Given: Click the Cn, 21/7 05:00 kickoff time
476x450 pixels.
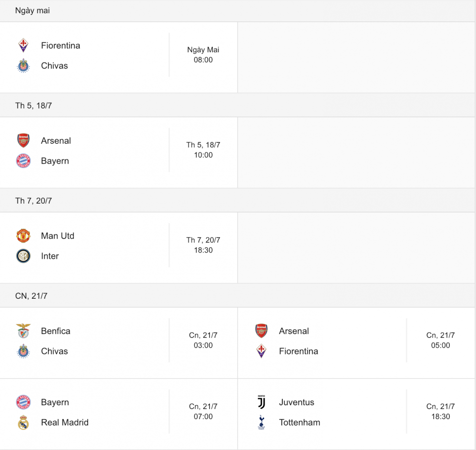Looking at the screenshot, I should click(x=440, y=340).
